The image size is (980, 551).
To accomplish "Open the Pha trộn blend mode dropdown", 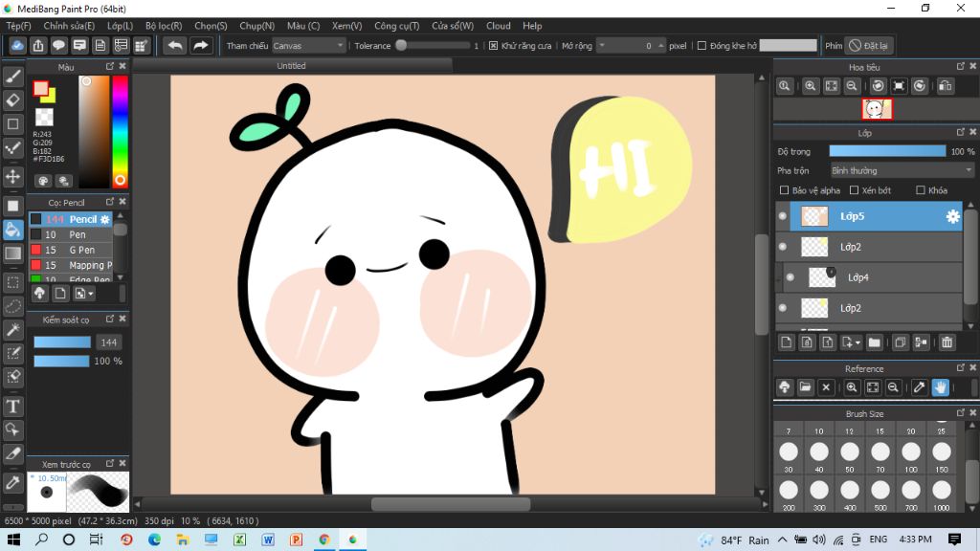I will tap(902, 170).
